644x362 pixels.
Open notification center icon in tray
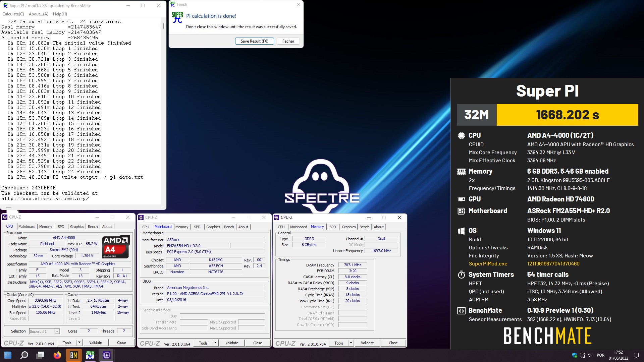(x=636, y=355)
